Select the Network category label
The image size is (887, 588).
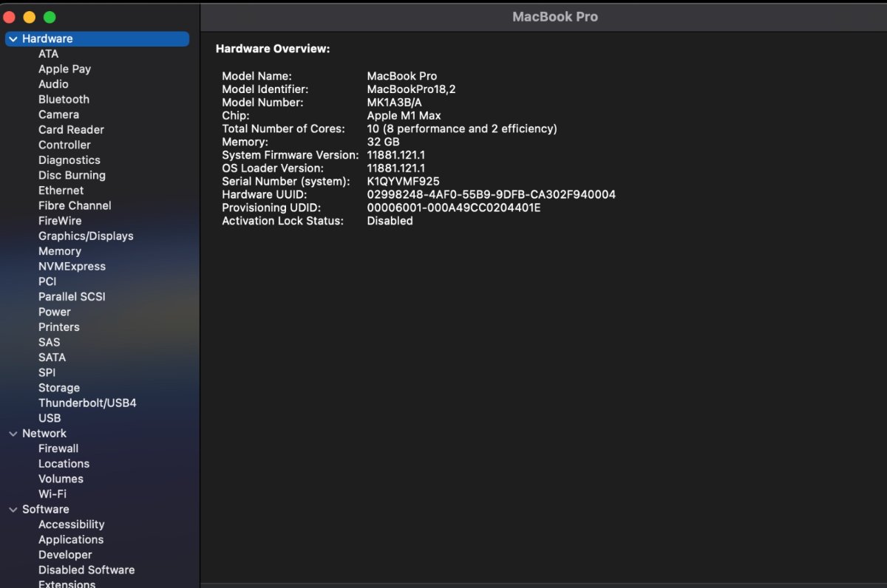click(x=44, y=434)
